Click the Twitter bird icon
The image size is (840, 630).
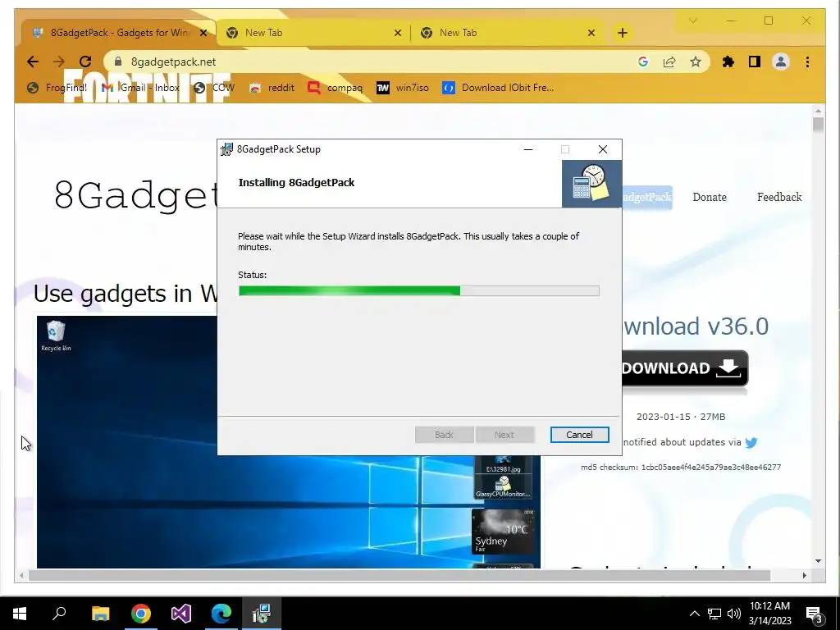click(x=751, y=442)
